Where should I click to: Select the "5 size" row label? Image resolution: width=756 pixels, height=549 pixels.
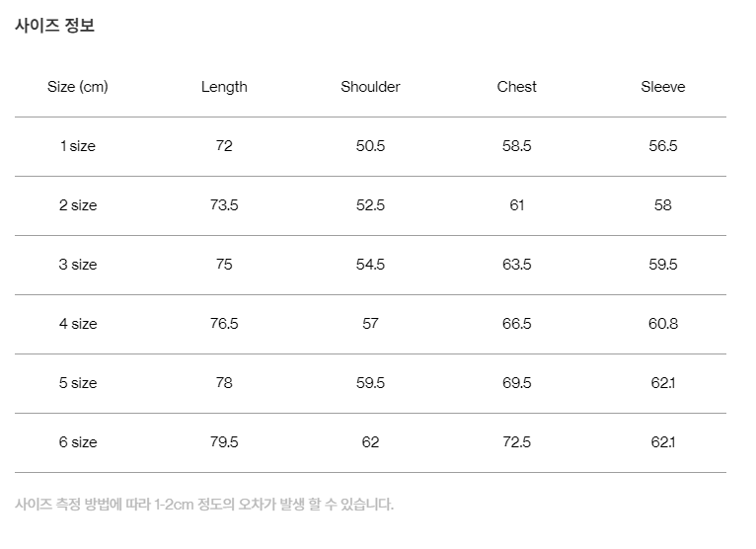[77, 383]
